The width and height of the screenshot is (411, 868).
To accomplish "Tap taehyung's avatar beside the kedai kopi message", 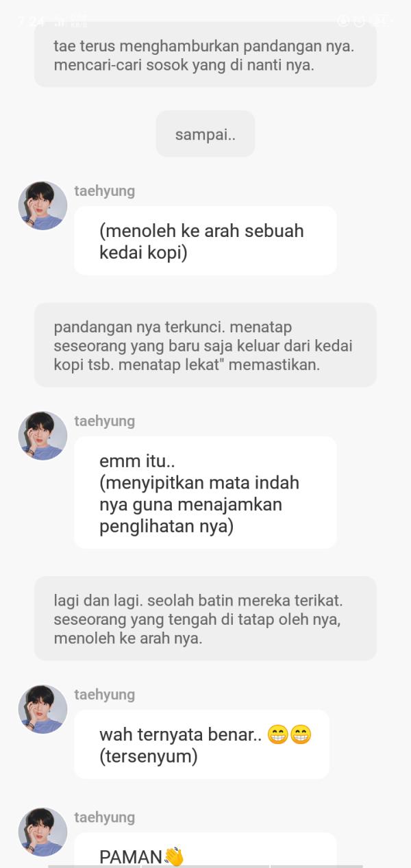I will [42, 206].
